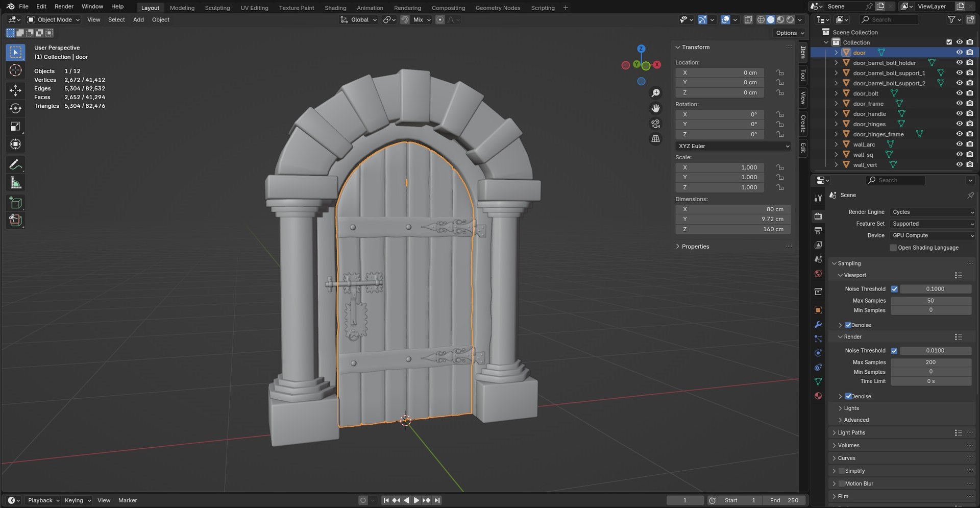Open the Device GPU Compute dropdown
The image size is (980, 508).
tap(933, 235)
